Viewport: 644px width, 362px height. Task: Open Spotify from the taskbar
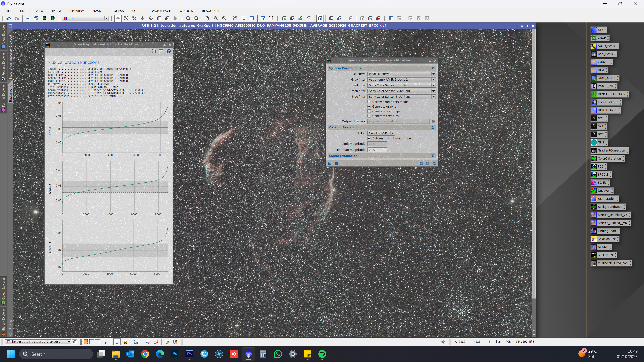coord(322,354)
